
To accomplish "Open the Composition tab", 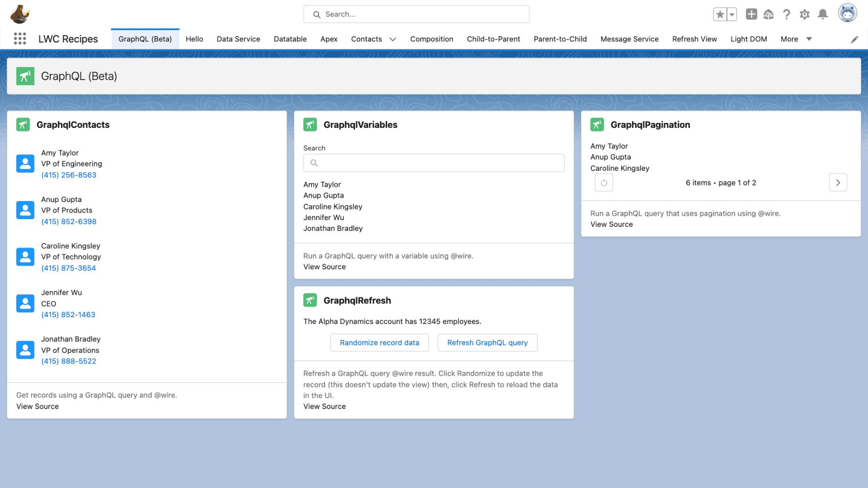I will [x=432, y=39].
